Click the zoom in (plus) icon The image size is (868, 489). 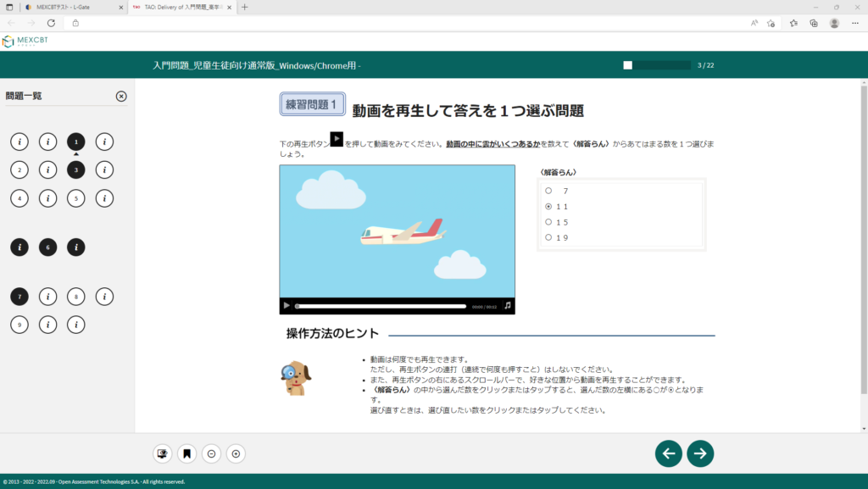point(236,454)
